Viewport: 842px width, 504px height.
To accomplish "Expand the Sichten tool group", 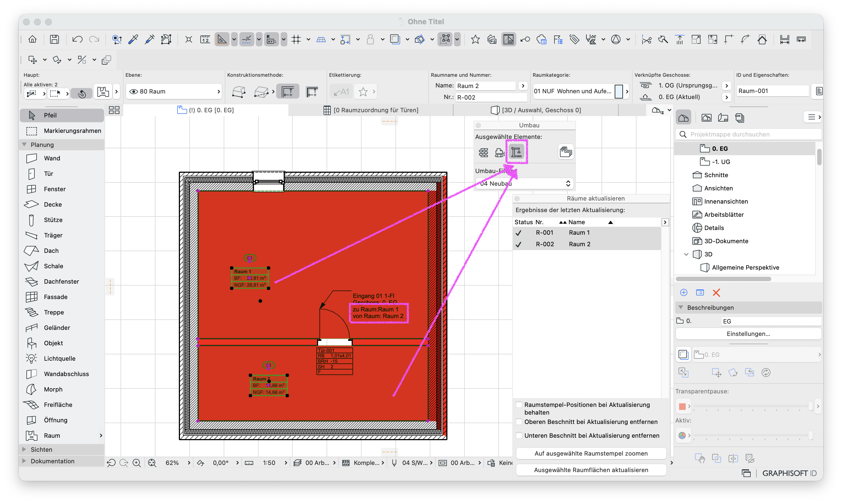I will point(24,449).
